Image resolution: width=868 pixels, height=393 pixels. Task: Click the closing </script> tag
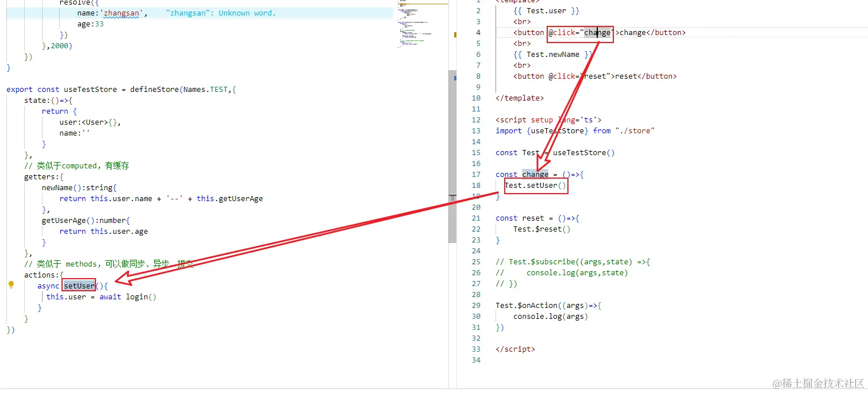515,349
